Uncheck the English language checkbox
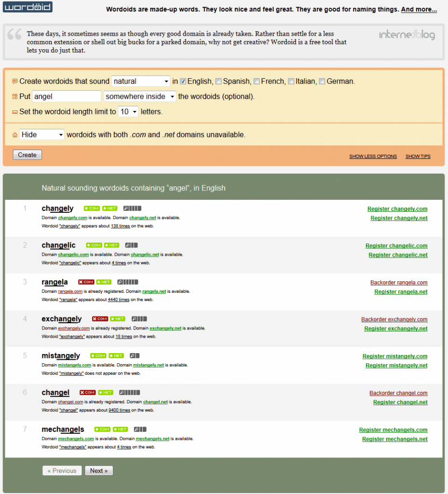This screenshot has width=448, height=494. 183,81
